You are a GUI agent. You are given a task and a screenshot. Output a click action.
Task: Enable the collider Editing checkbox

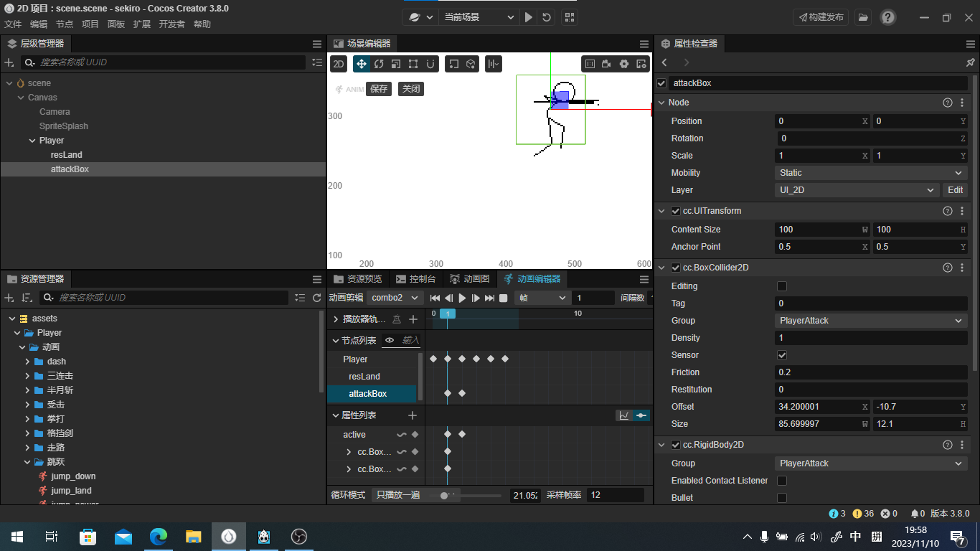point(782,286)
